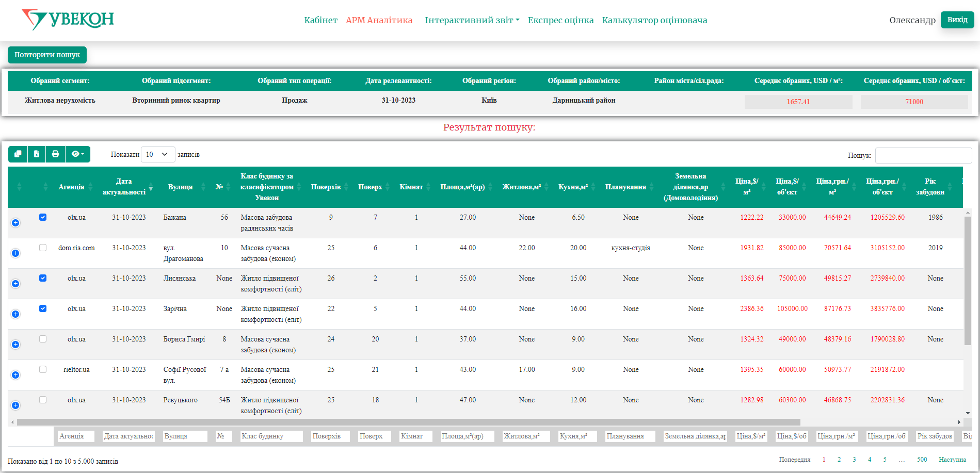Check the Софії Русової row checkbox
980x473 pixels.
[x=43, y=369]
